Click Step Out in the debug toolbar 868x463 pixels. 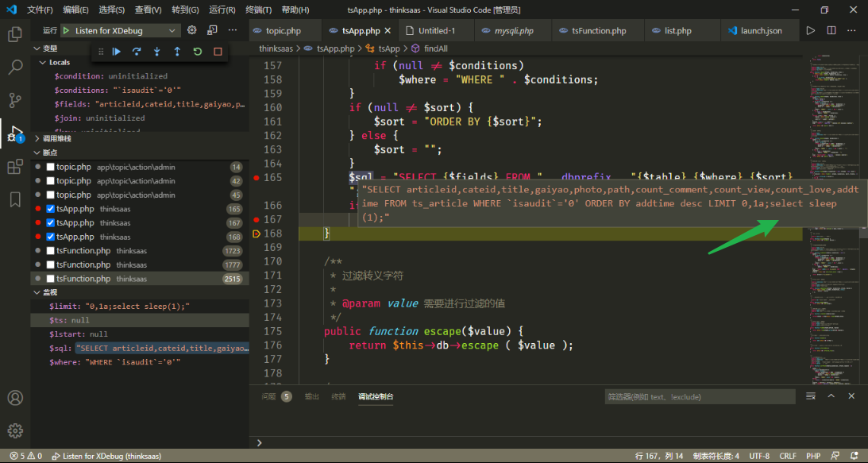(x=177, y=52)
